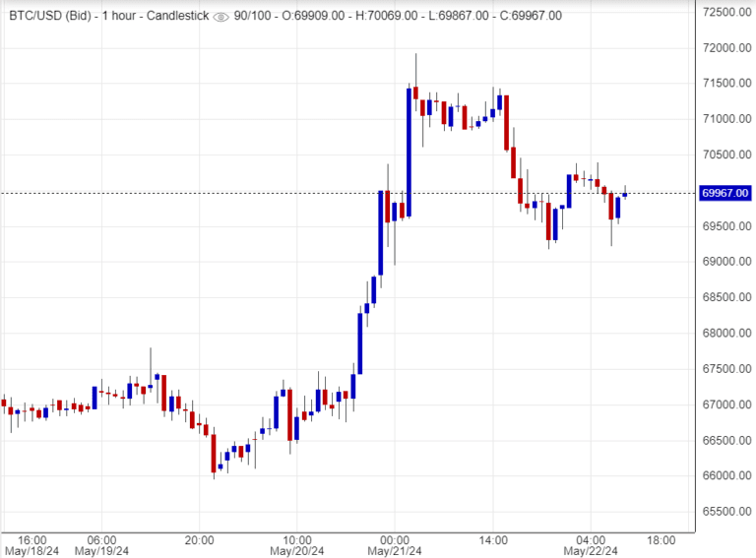This screenshot has width=756, height=558.
Task: Click the May/21/24 date label
Action: (x=395, y=551)
